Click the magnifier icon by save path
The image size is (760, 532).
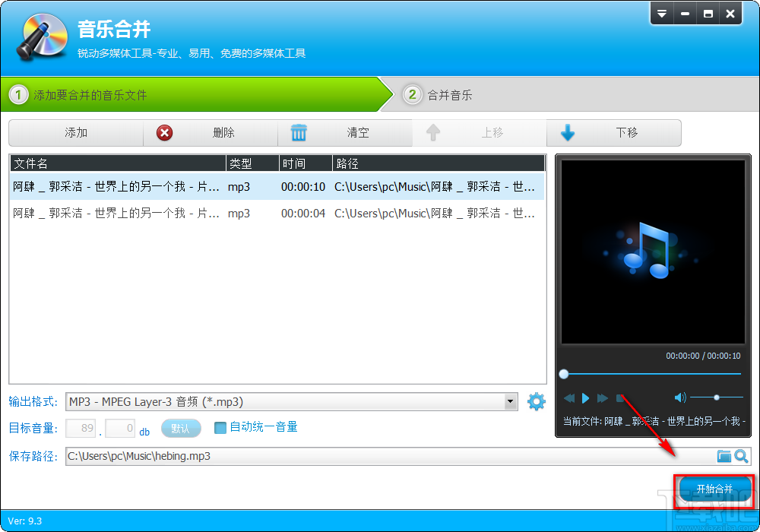coord(741,457)
